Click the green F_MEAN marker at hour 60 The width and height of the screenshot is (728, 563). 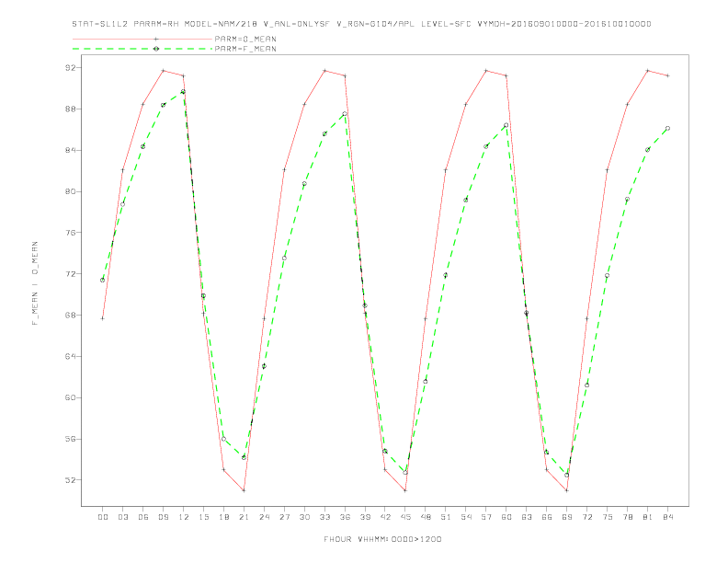[x=506, y=125]
